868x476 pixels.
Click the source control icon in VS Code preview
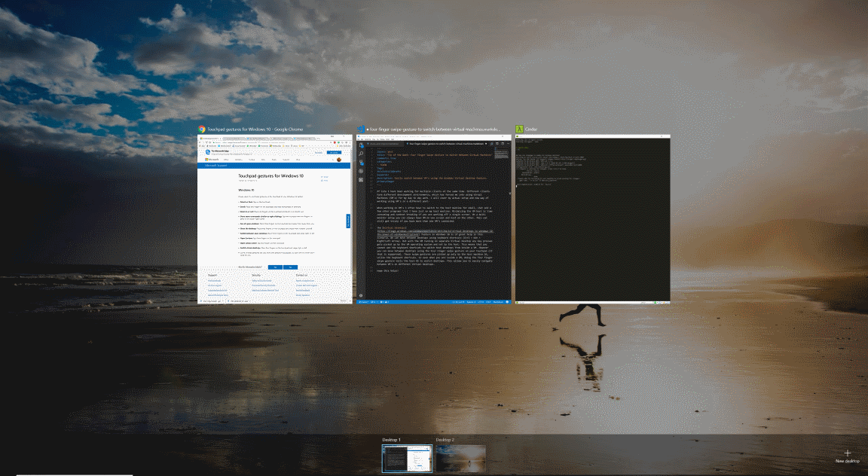[361, 163]
